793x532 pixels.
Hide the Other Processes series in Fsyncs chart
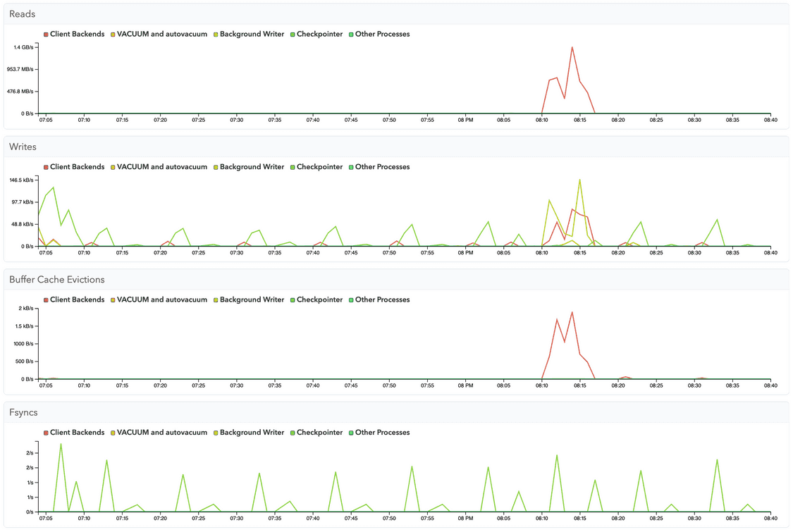pos(381,432)
